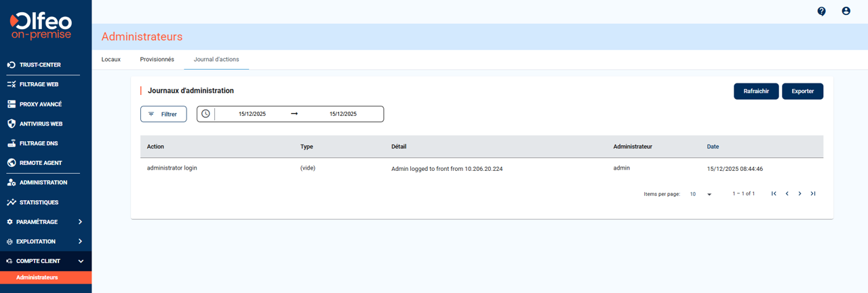Sort by the Administrateur column header

[x=633, y=146]
